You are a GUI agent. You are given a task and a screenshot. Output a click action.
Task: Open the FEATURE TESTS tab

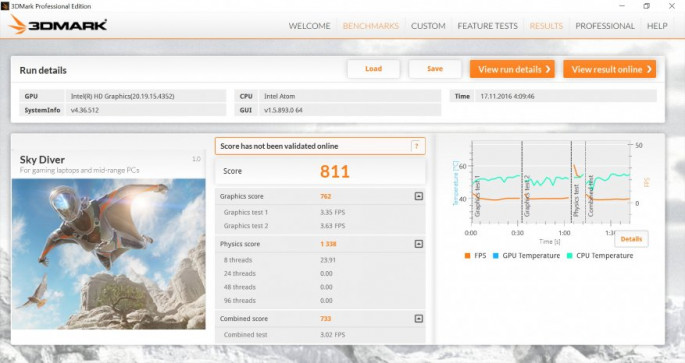488,26
